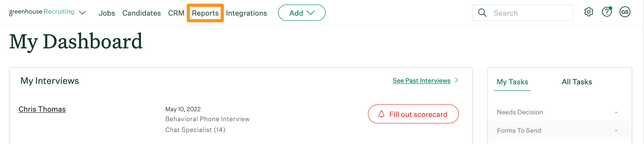
Task: Open the Reports menu item
Action: click(205, 13)
